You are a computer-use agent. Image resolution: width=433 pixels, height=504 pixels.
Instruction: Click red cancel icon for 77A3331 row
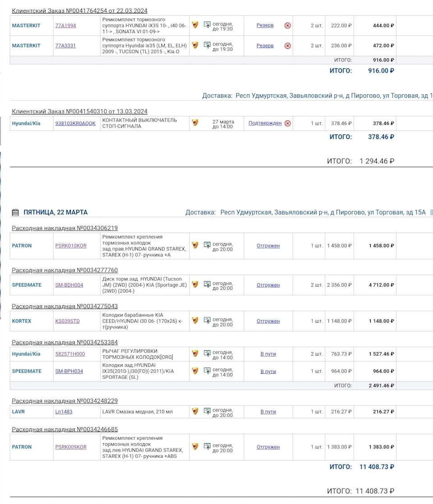288,46
